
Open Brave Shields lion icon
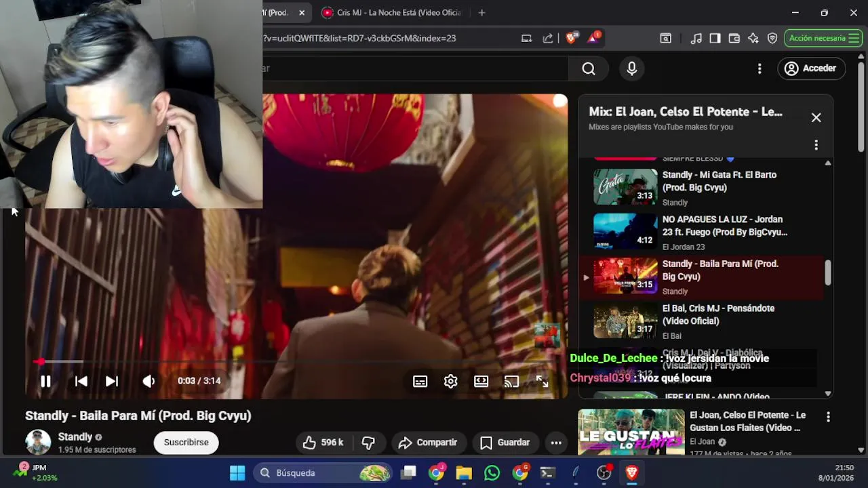[x=571, y=38]
